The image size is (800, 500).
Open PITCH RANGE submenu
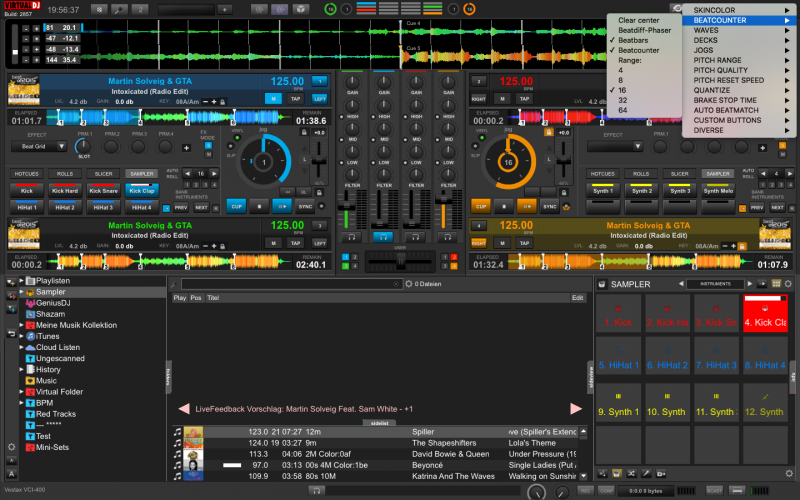[x=741, y=60]
